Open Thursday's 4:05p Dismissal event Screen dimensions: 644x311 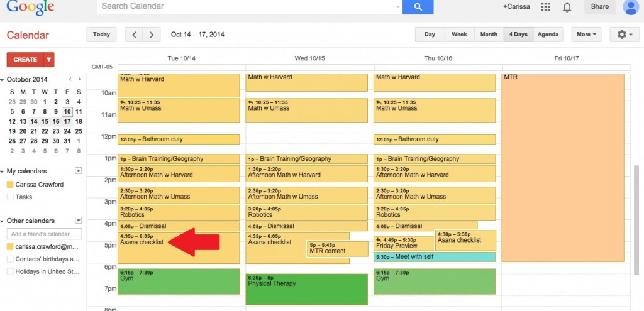point(426,226)
